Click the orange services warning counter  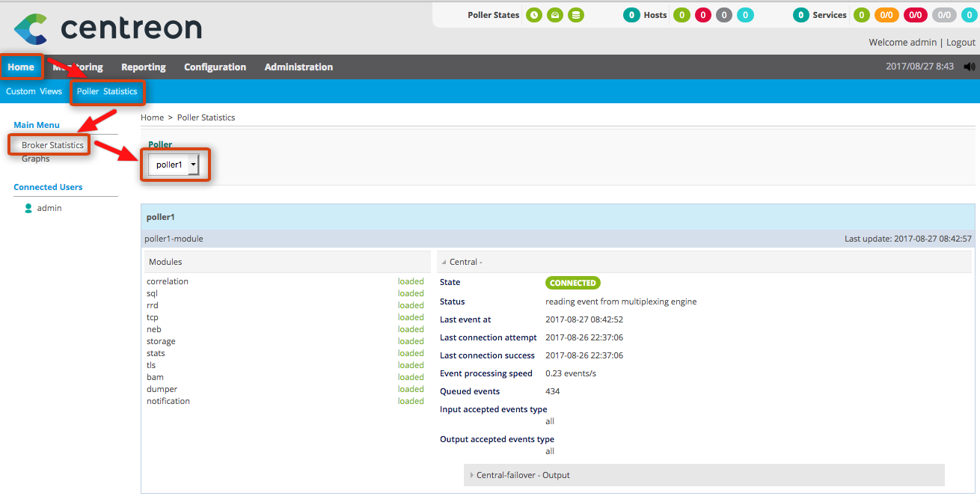(x=886, y=15)
